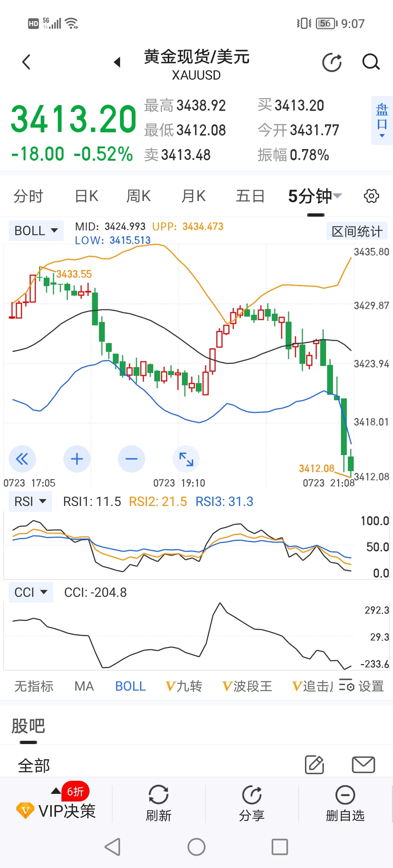Tap the 3412.08 low label on chart
This screenshot has width=393, height=868.
click(317, 468)
